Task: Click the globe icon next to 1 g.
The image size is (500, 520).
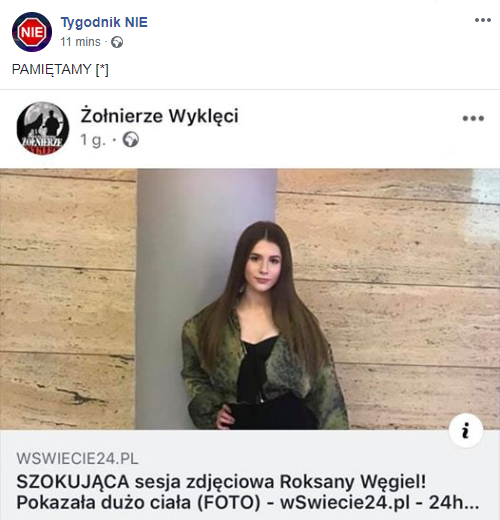Action: coord(131,140)
